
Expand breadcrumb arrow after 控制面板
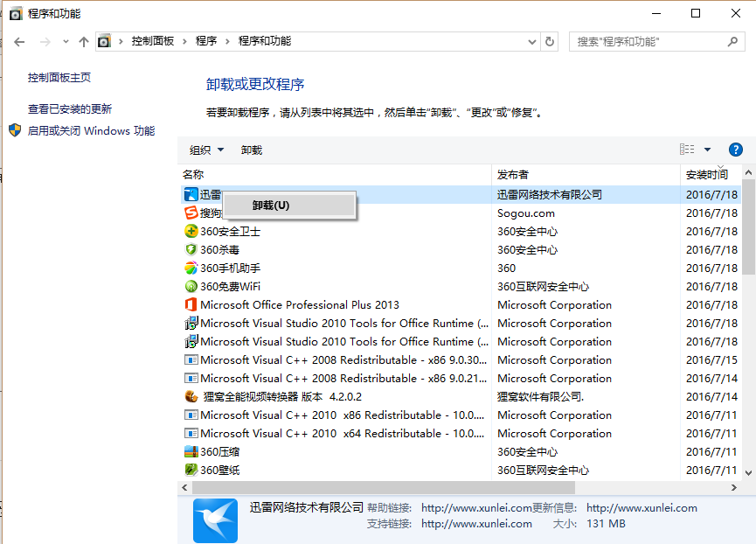[x=184, y=41]
